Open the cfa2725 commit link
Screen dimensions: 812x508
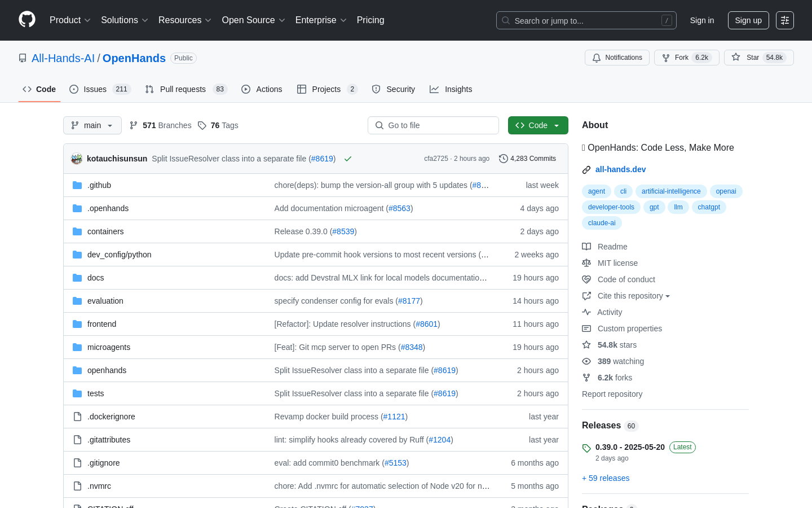436,159
